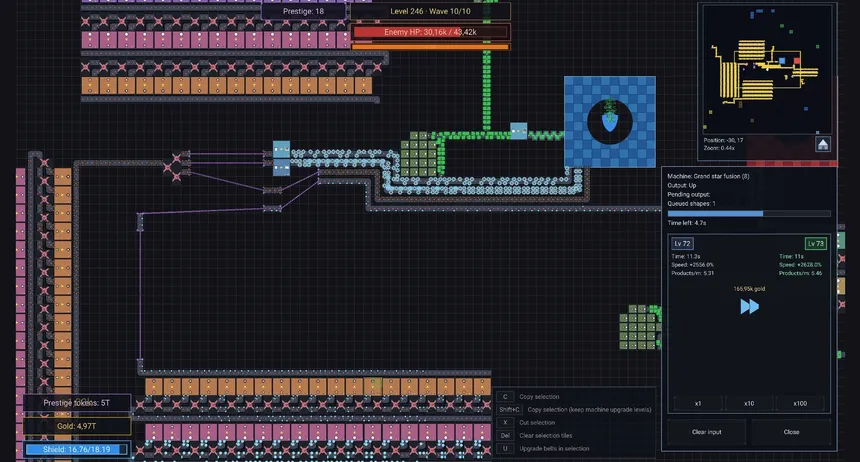The width and height of the screenshot is (860, 462).
Task: Click the Lv 72 current level badge
Action: pyautogui.click(x=682, y=244)
